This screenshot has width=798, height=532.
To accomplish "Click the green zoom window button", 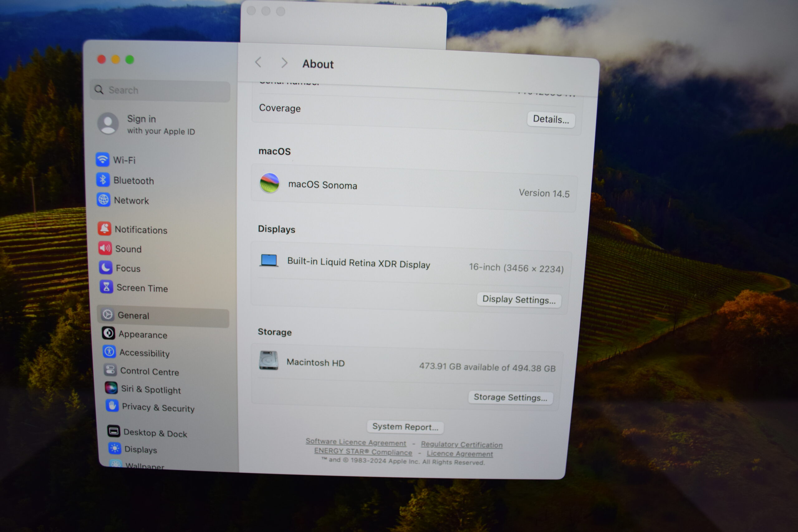I will pyautogui.click(x=130, y=60).
